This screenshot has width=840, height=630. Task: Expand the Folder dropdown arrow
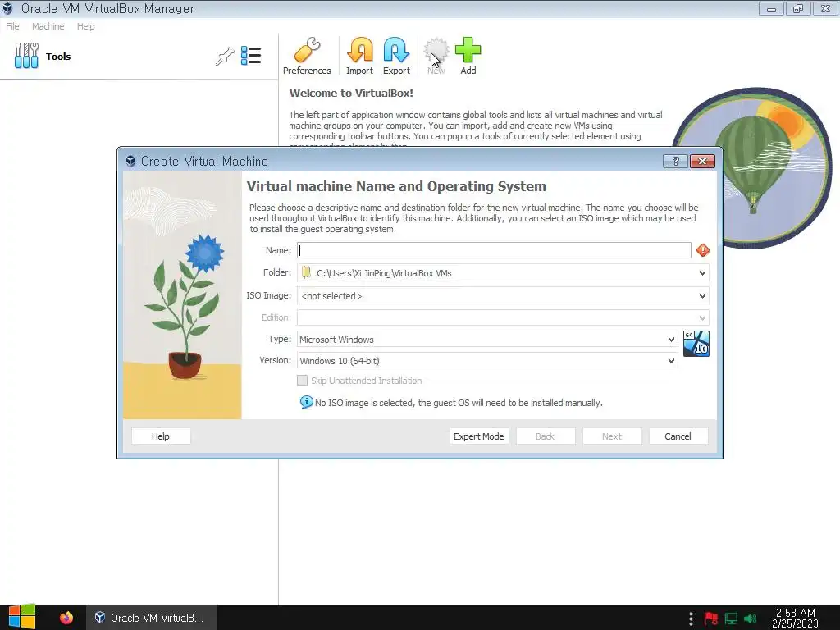[702, 272]
